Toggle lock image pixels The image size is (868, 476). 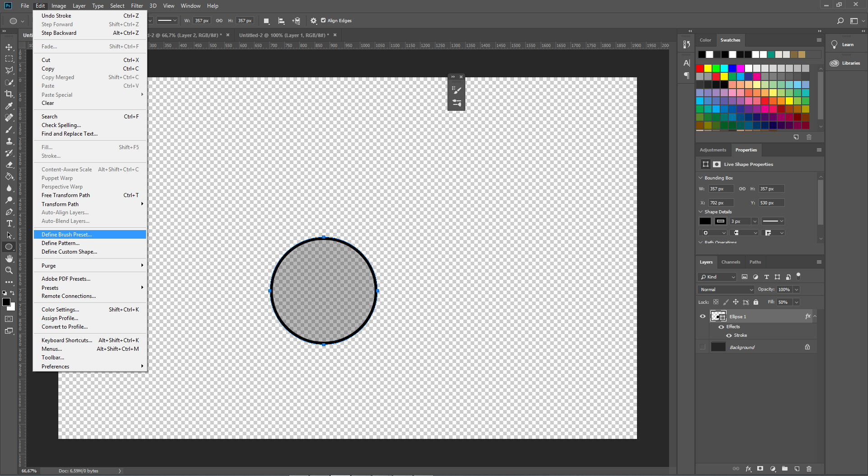point(726,302)
